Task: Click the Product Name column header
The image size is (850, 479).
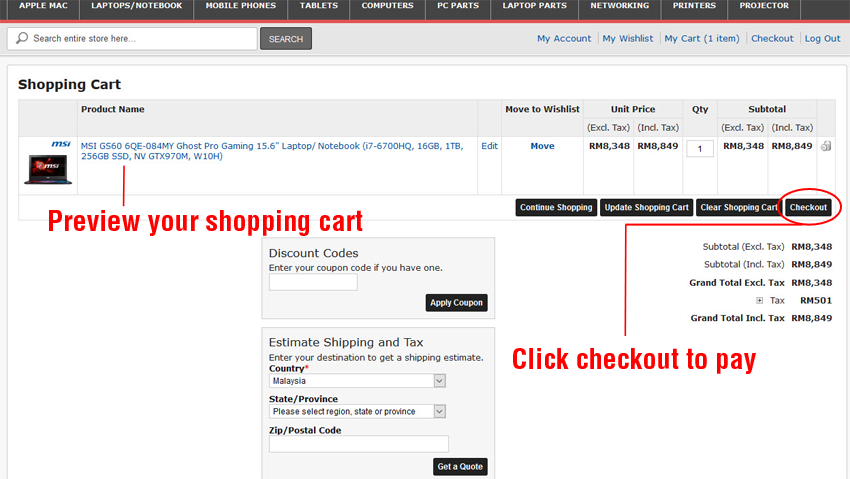Action: pos(113,109)
